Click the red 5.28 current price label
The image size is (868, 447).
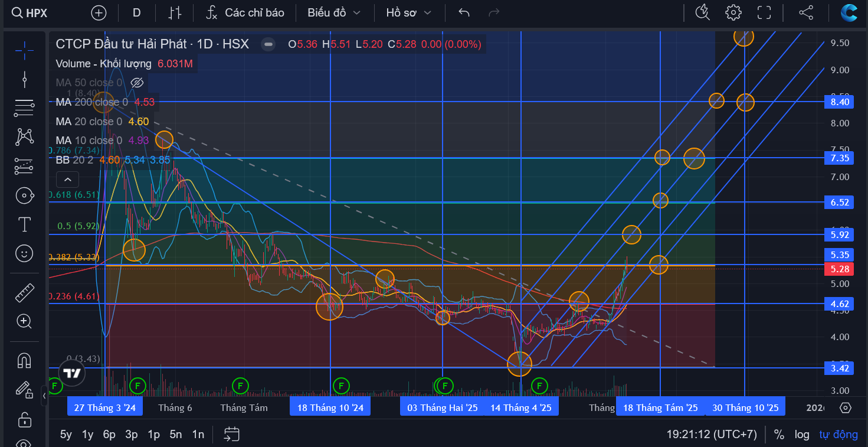pos(840,269)
